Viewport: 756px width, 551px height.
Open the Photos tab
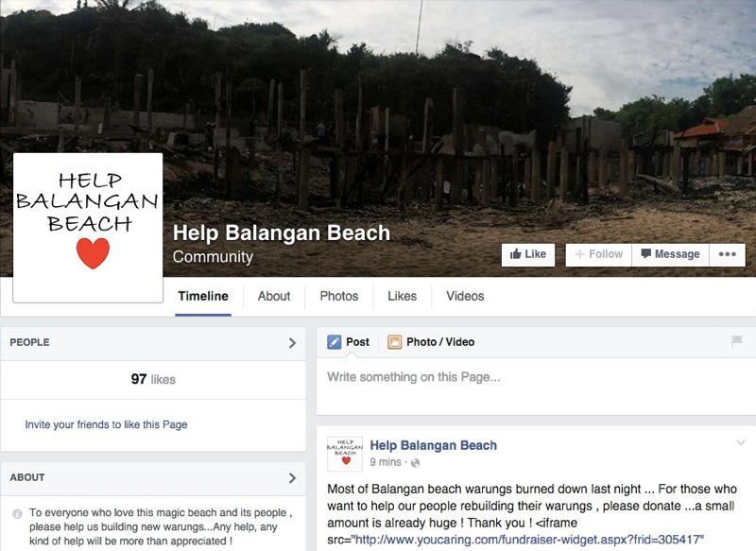click(x=339, y=296)
